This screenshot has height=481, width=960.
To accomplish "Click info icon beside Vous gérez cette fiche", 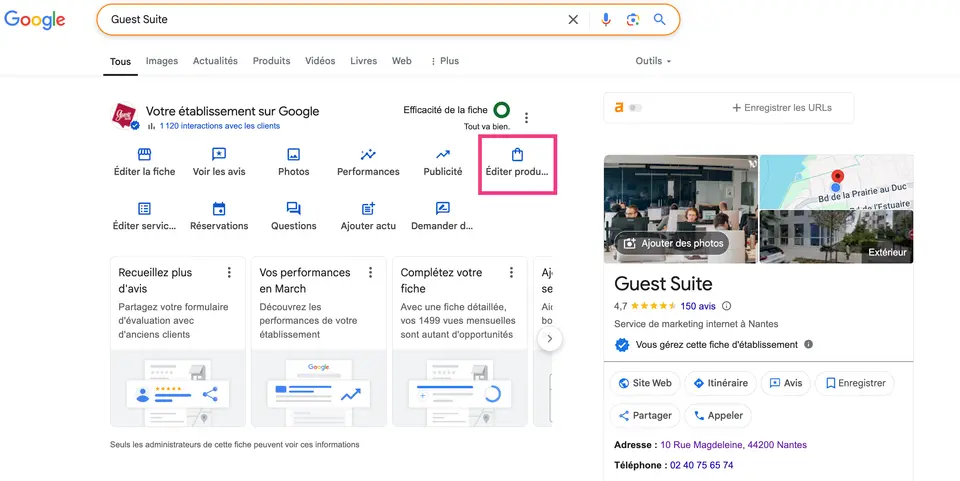I will pos(809,345).
